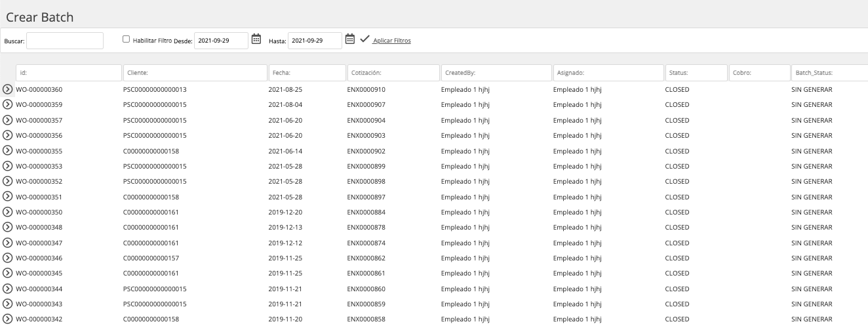Screen dimensions: 868x328
Task: Expand row WO-000000360 arrow icon
Action: (x=8, y=89)
